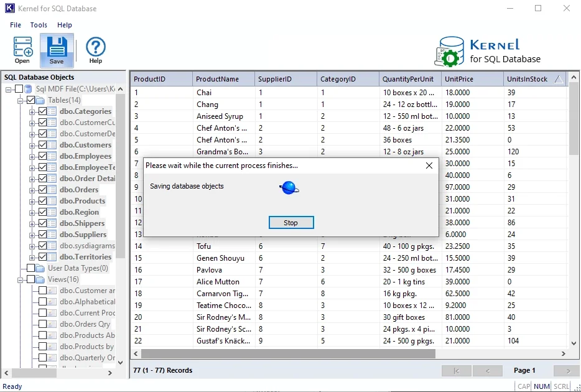Check the Views(16) checkbox

(x=31, y=279)
